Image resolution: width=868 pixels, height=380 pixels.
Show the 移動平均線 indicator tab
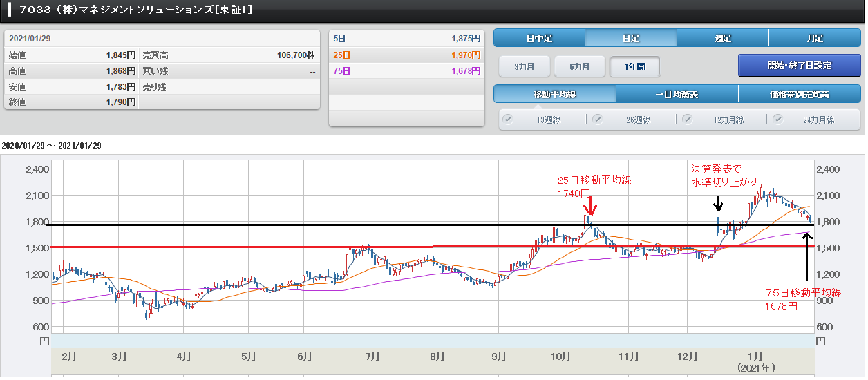coord(554,94)
